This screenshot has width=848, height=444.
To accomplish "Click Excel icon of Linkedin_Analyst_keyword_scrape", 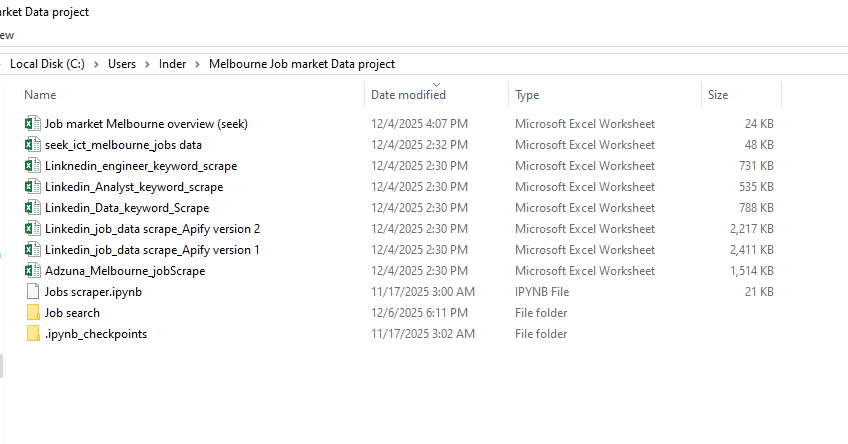I will point(33,187).
